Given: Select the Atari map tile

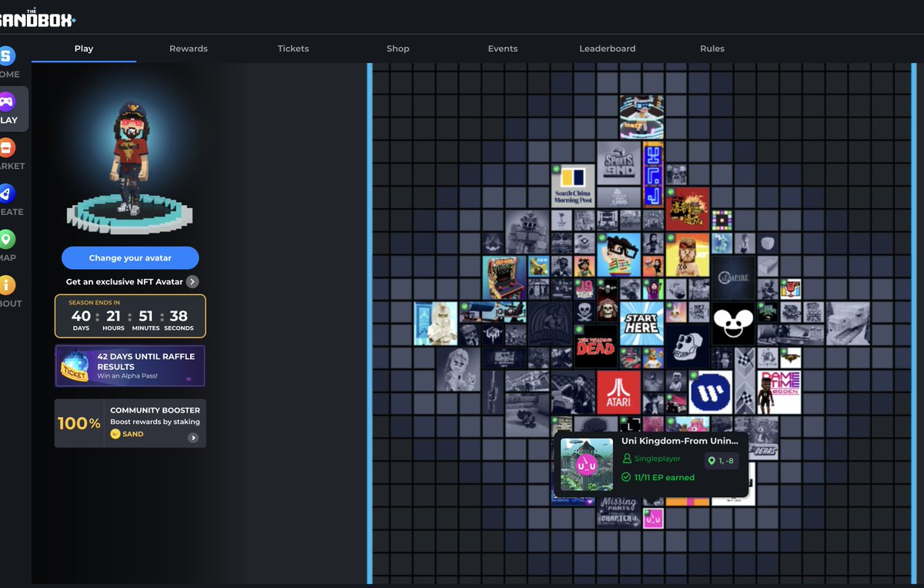Looking at the screenshot, I should pyautogui.click(x=619, y=392).
